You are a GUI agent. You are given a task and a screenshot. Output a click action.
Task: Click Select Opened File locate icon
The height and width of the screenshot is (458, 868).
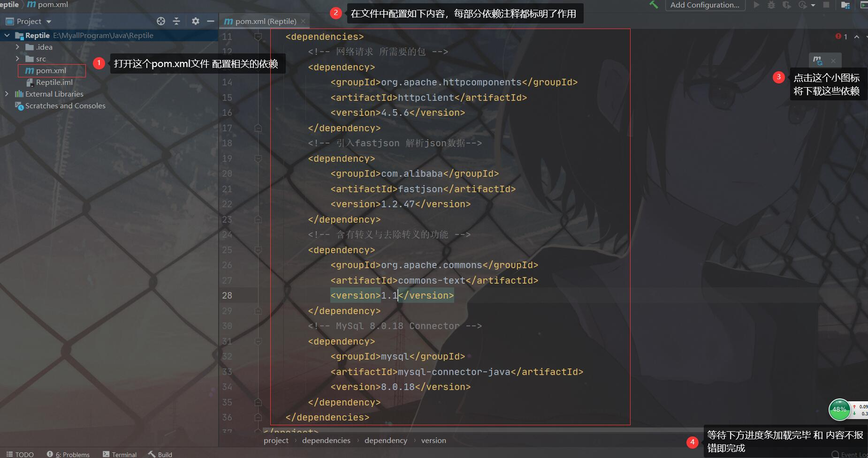(x=161, y=21)
